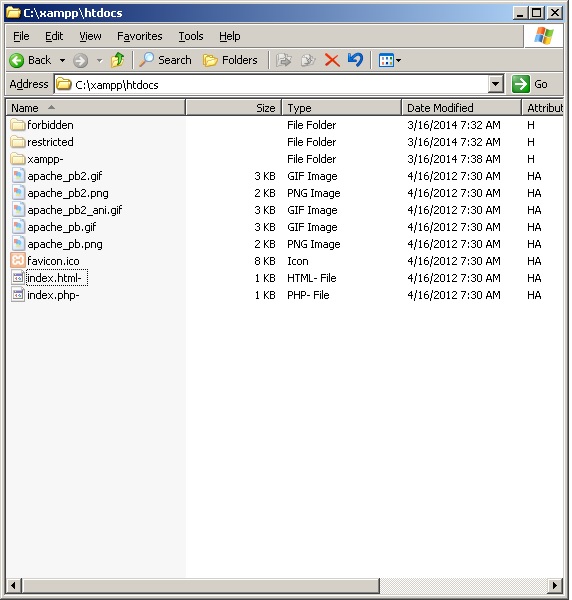This screenshot has height=600, width=572.
Task: Click the Up folder icon
Action: pyautogui.click(x=117, y=60)
